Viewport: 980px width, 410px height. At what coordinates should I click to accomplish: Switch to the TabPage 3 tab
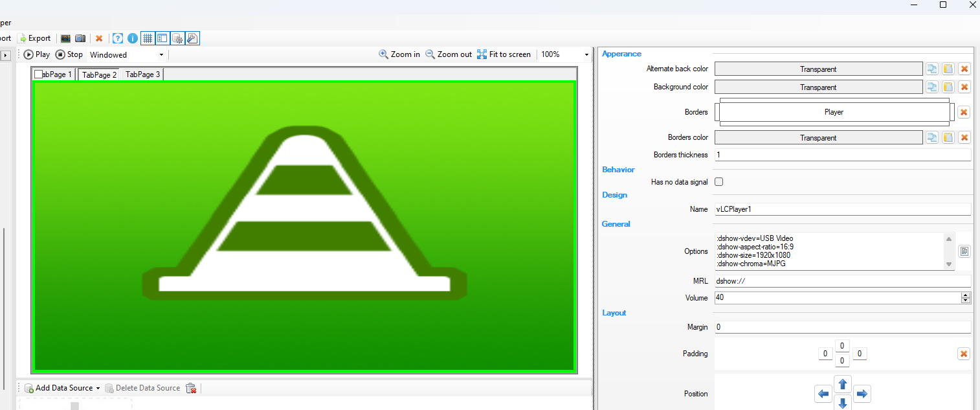[142, 74]
